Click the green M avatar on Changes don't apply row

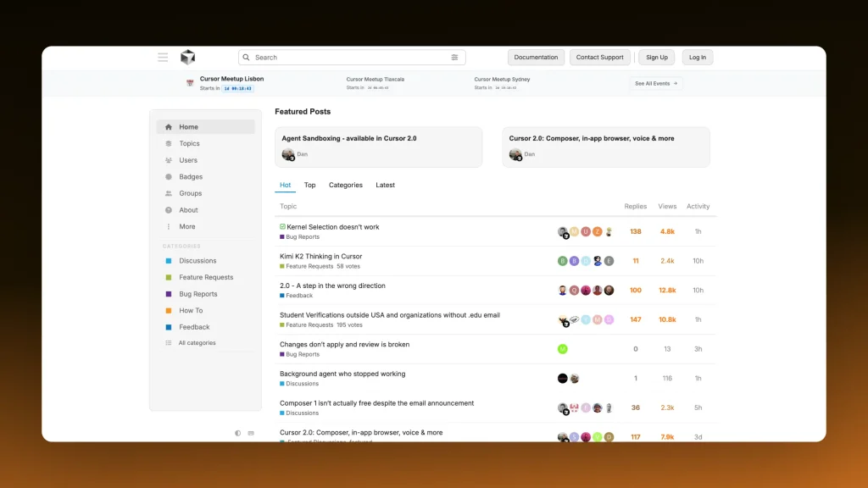pos(563,348)
